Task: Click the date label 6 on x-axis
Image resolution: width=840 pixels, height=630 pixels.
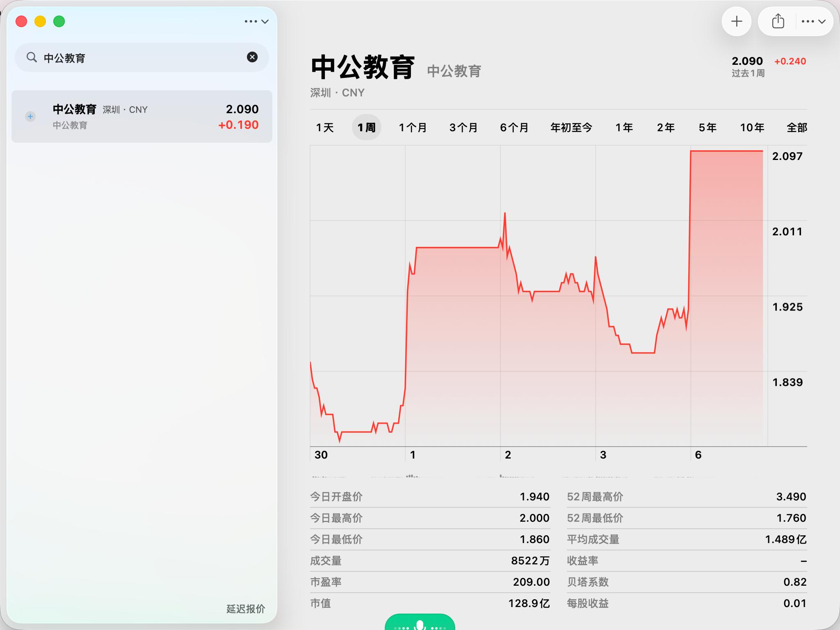Action: pyautogui.click(x=698, y=455)
